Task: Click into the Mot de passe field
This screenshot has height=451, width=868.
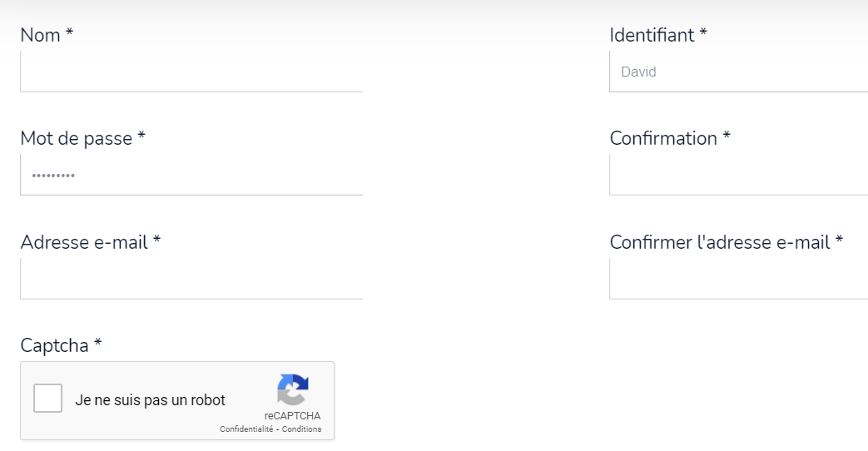Action: pyautogui.click(x=191, y=176)
